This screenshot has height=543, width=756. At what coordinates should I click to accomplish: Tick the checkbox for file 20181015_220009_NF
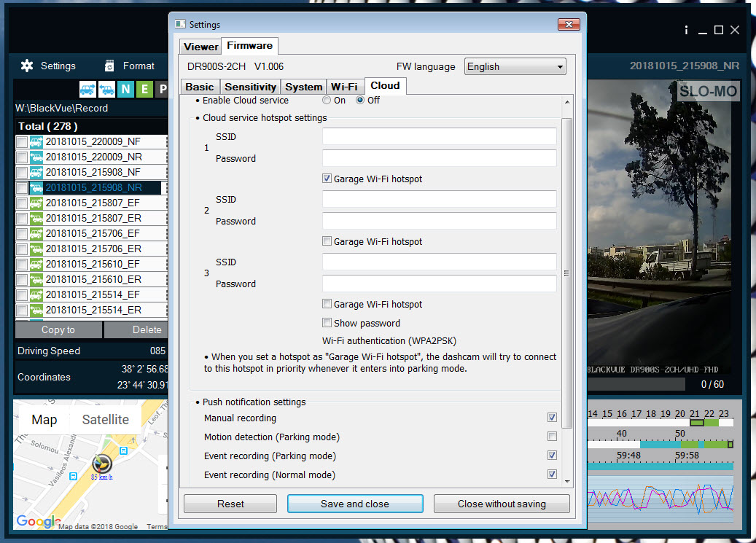22,142
